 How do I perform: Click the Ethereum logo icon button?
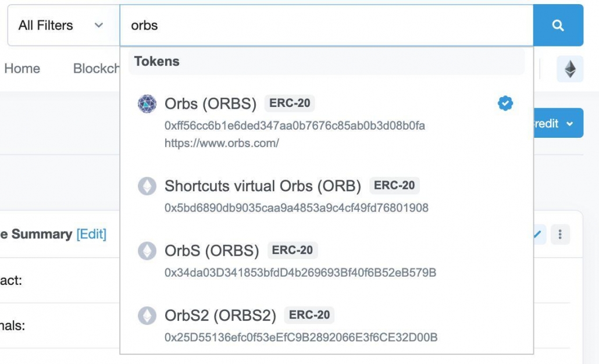[570, 69]
